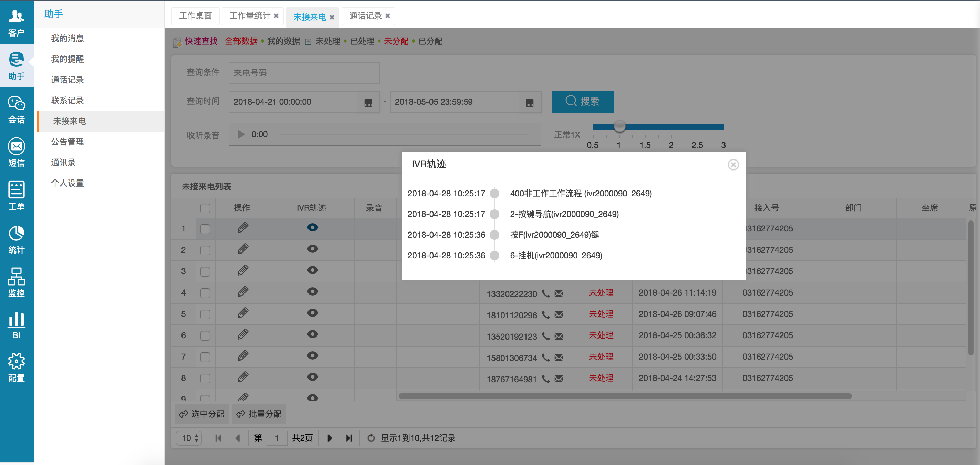The image size is (980, 465).
Task: Open the 客户 sidebar section
Action: pos(17,22)
